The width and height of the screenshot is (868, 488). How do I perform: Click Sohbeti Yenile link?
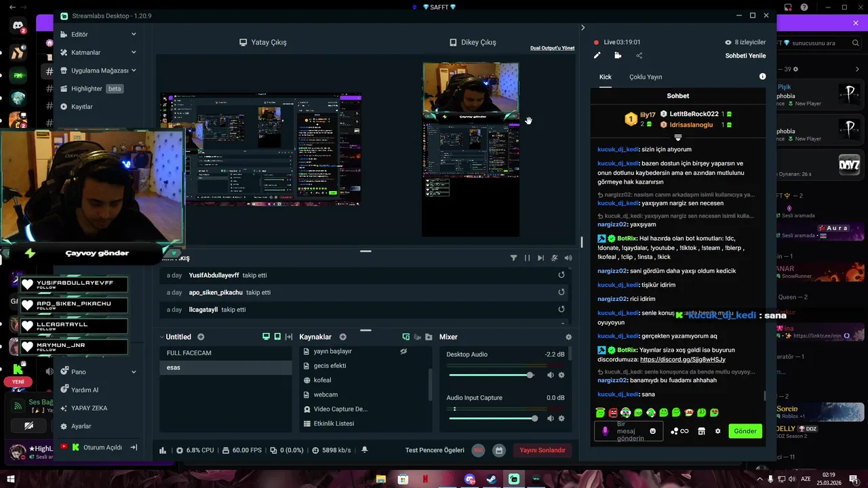(745, 56)
